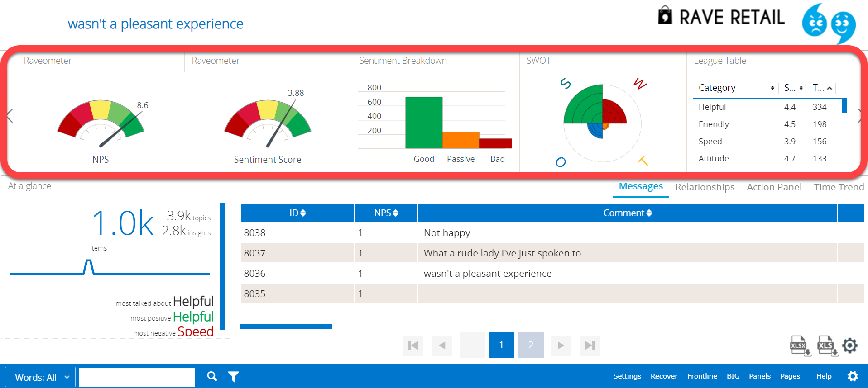This screenshot has width=868, height=388.
Task: Sort messages by Comment column
Action: 627,213
